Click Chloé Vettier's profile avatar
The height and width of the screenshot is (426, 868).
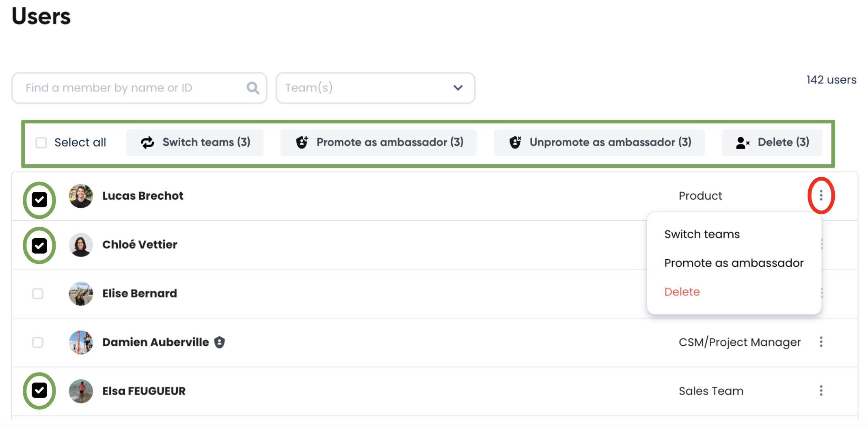pos(81,245)
